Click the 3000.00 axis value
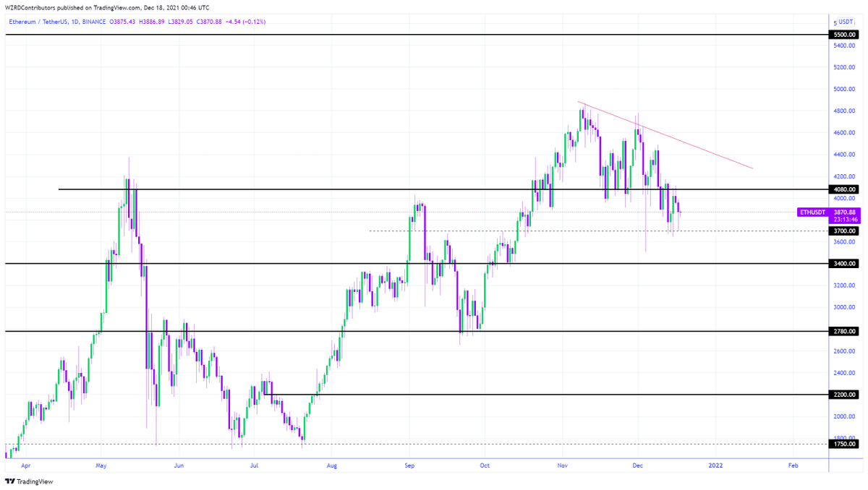This screenshot has height=490, width=868. coord(843,307)
